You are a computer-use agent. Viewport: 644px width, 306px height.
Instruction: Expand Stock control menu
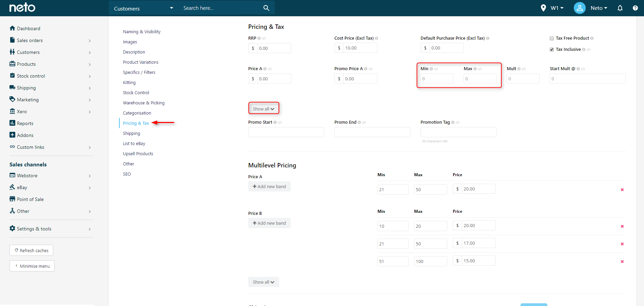51,76
